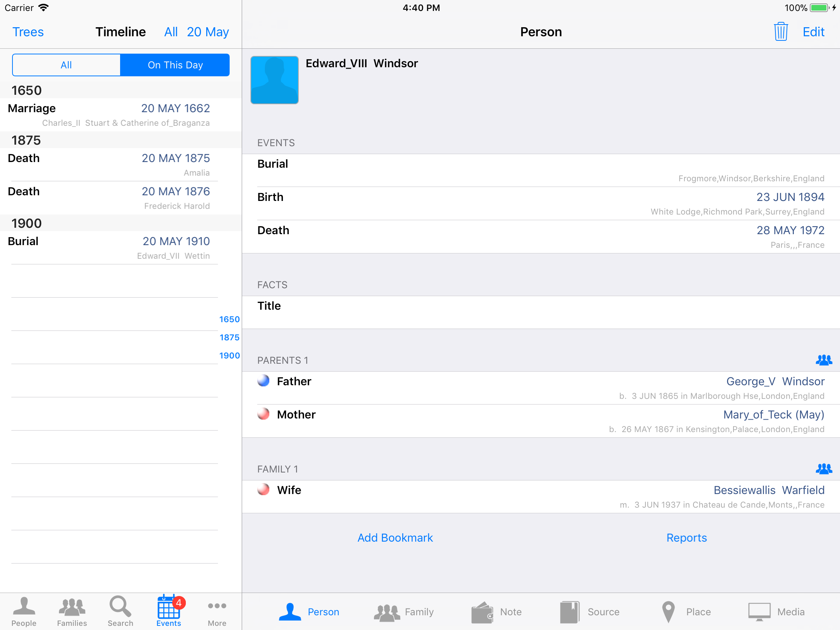840x630 pixels.
Task: Open Parents 1 family group icon
Action: (x=823, y=360)
